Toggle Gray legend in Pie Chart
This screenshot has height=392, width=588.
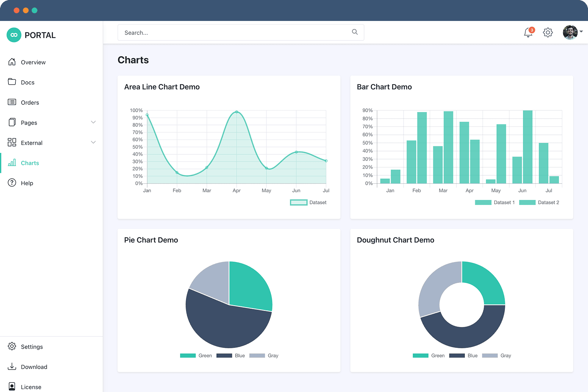coord(264,355)
